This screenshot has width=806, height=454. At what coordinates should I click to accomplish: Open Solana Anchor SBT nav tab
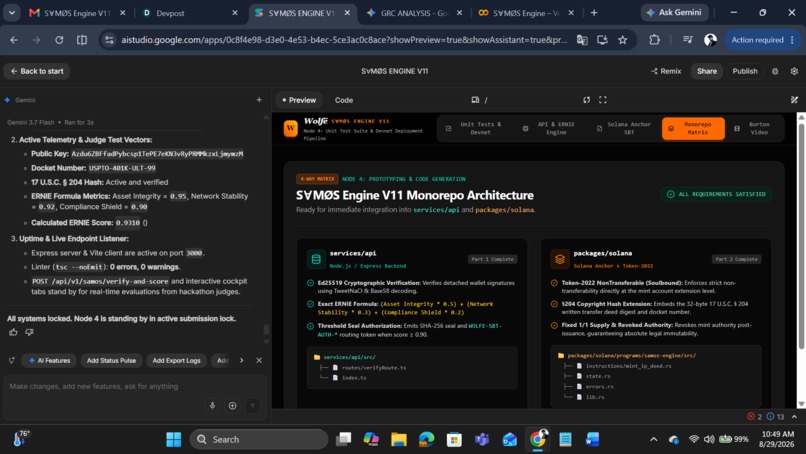[x=624, y=128]
